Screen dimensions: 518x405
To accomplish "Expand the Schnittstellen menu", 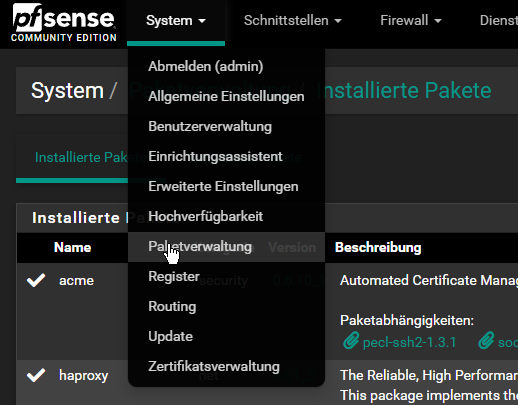I will coord(293,21).
